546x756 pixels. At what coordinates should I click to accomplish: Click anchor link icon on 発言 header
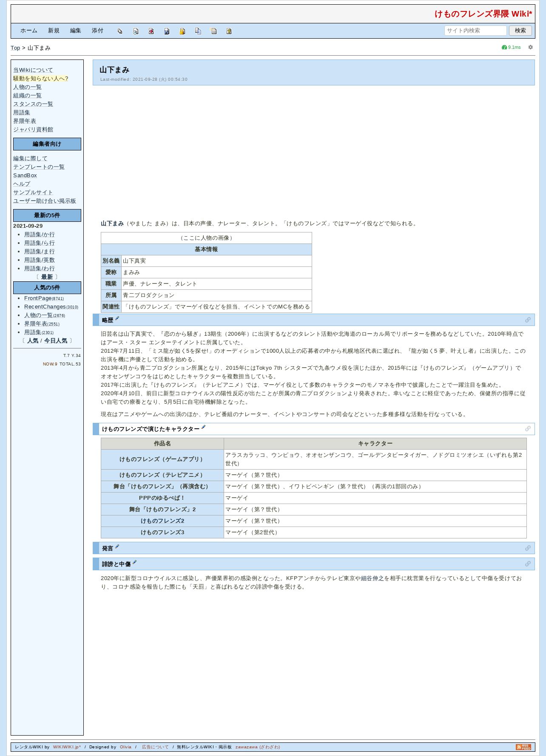[528, 548]
